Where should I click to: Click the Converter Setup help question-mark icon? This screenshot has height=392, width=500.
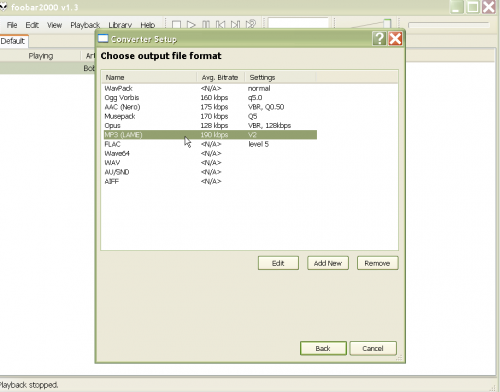click(379, 39)
